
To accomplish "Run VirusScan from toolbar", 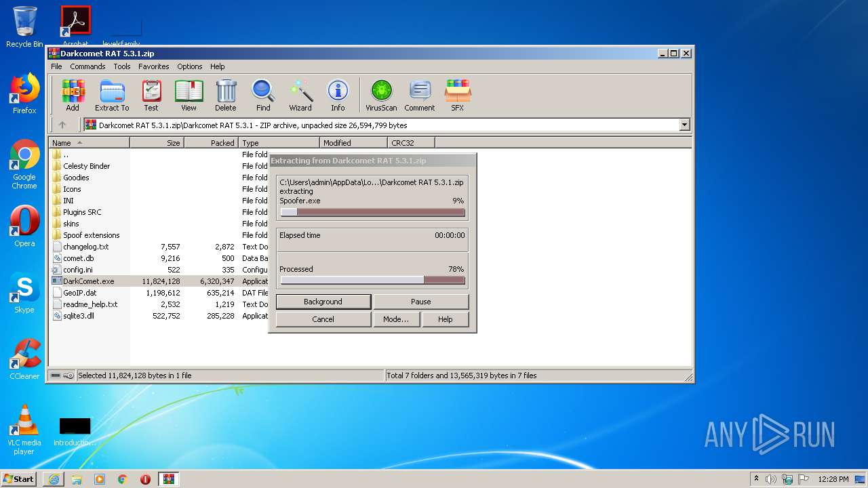I will click(x=381, y=96).
